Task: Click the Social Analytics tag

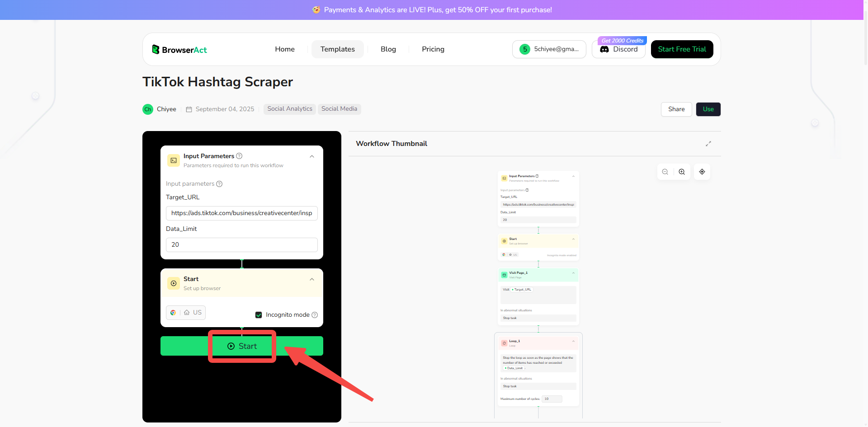Action: click(x=290, y=109)
